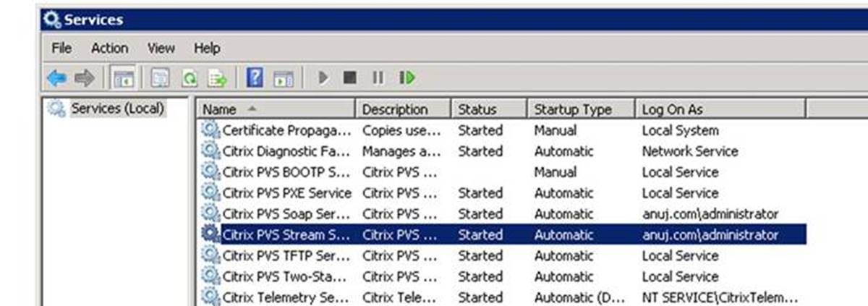
Task: Sort by the Name column header
Action: 276,109
